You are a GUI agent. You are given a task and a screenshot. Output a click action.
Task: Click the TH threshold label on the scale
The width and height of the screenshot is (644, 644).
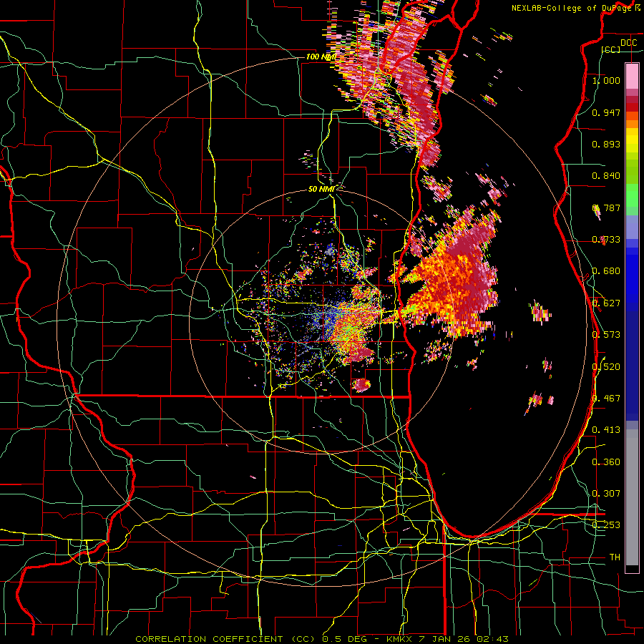(615, 557)
